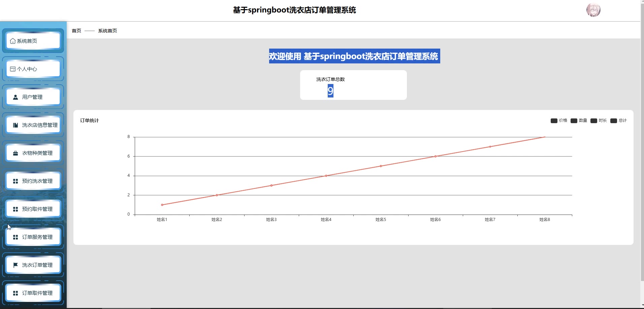The image size is (644, 309).
Task: Select 洗衣店信息管理 in the sidebar
Action: click(x=33, y=125)
